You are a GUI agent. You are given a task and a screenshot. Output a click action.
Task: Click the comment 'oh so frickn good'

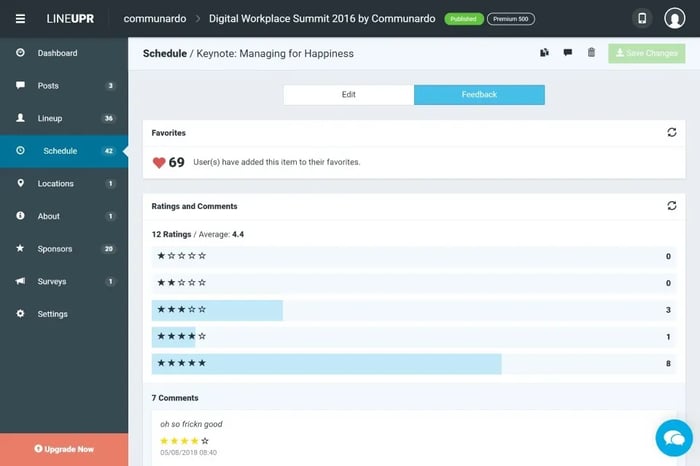point(191,424)
